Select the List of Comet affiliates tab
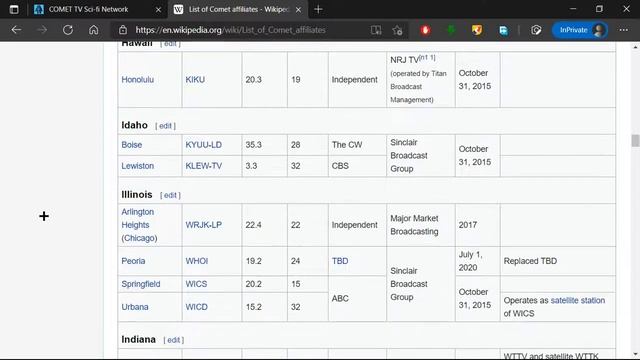Image resolution: width=640 pixels, height=360 pixels. coord(238,9)
